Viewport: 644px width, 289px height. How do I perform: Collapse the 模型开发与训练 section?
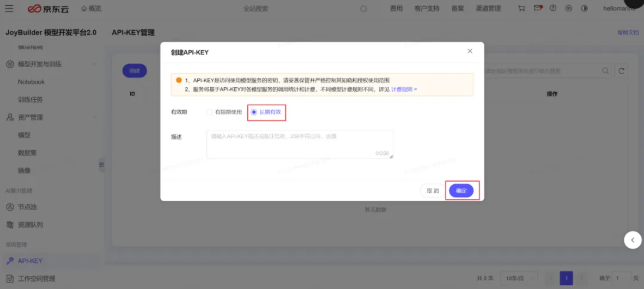click(95, 64)
